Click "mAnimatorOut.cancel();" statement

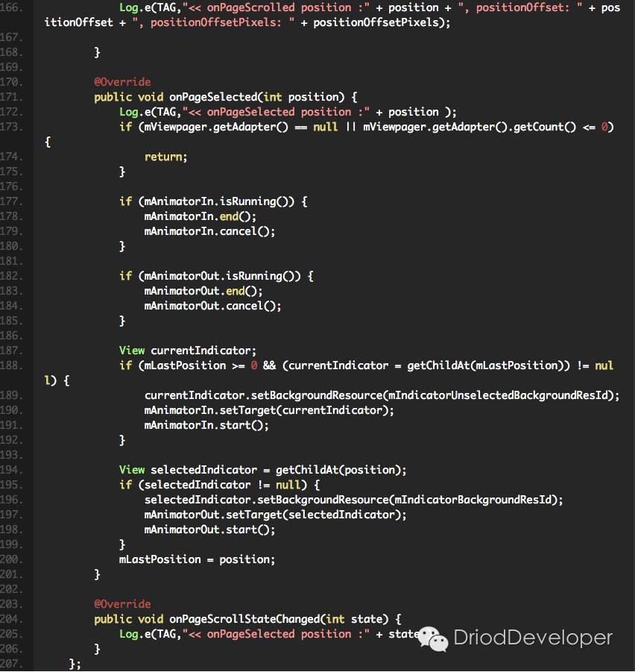(212, 306)
